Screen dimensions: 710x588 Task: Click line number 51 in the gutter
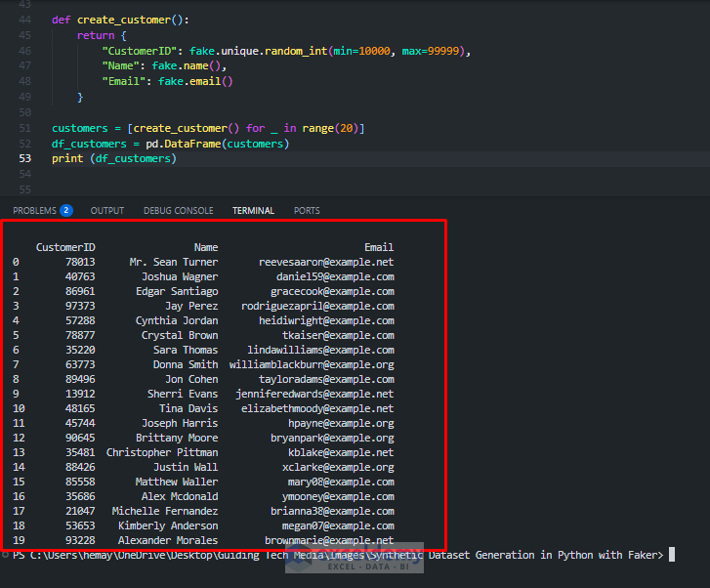pos(25,128)
